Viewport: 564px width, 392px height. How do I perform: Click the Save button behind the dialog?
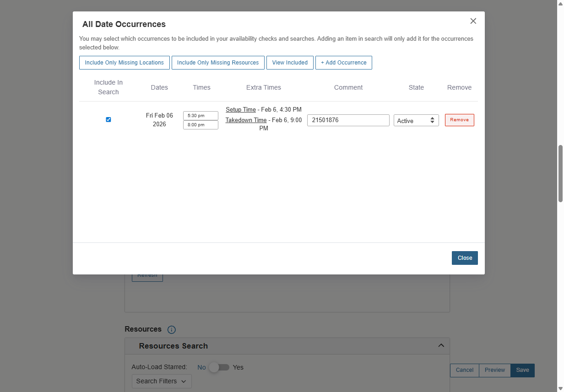click(522, 370)
